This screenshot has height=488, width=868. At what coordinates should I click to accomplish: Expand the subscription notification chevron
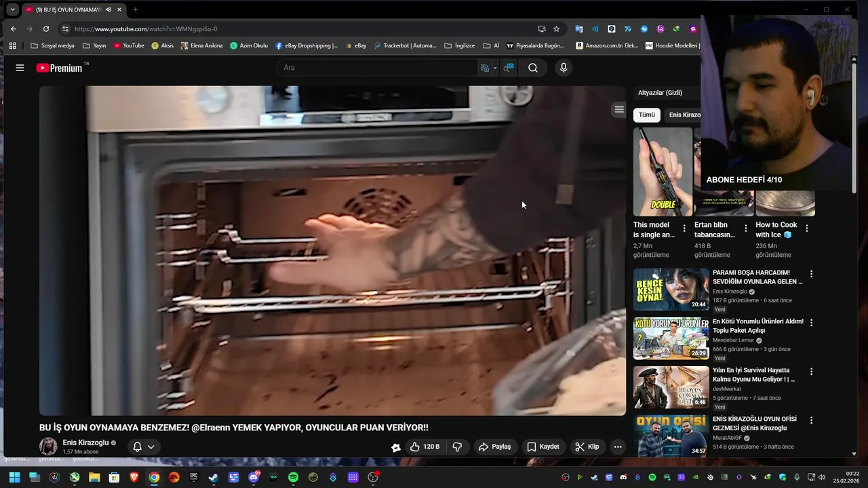point(151,447)
